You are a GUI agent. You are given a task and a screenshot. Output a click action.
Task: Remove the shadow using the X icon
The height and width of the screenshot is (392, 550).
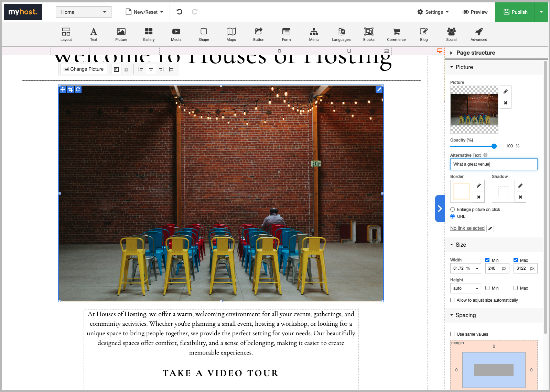click(520, 197)
